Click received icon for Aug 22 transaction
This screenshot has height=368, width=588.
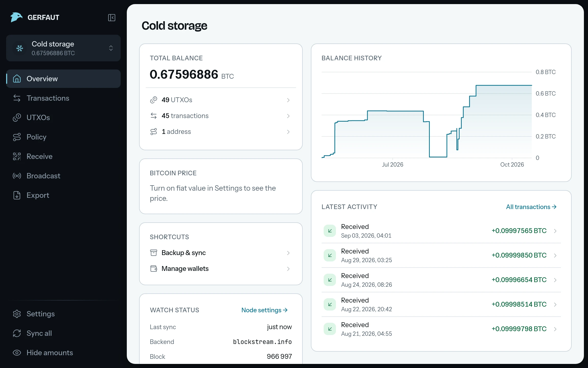point(330,304)
